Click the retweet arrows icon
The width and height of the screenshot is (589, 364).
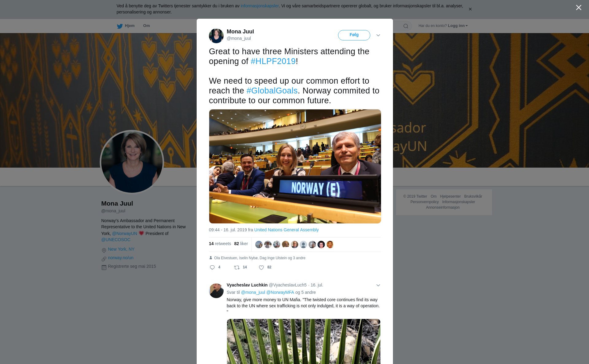[x=237, y=267]
